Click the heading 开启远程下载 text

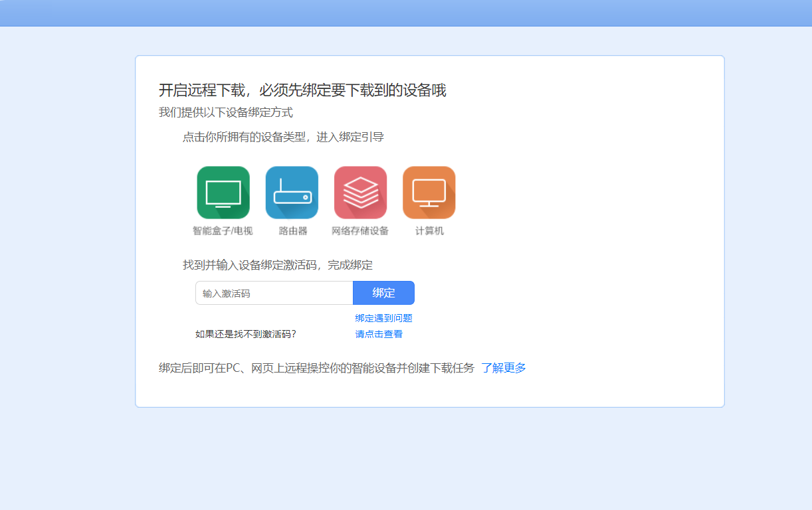(302, 90)
